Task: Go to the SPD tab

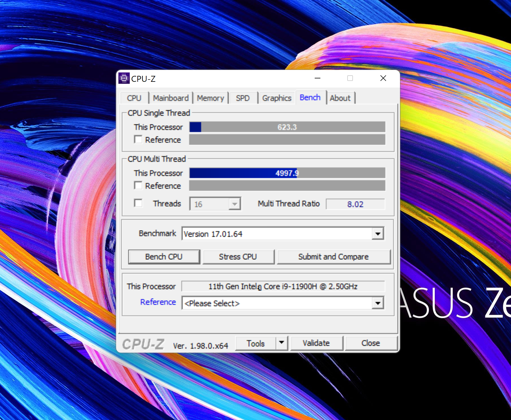Action: 243,98
